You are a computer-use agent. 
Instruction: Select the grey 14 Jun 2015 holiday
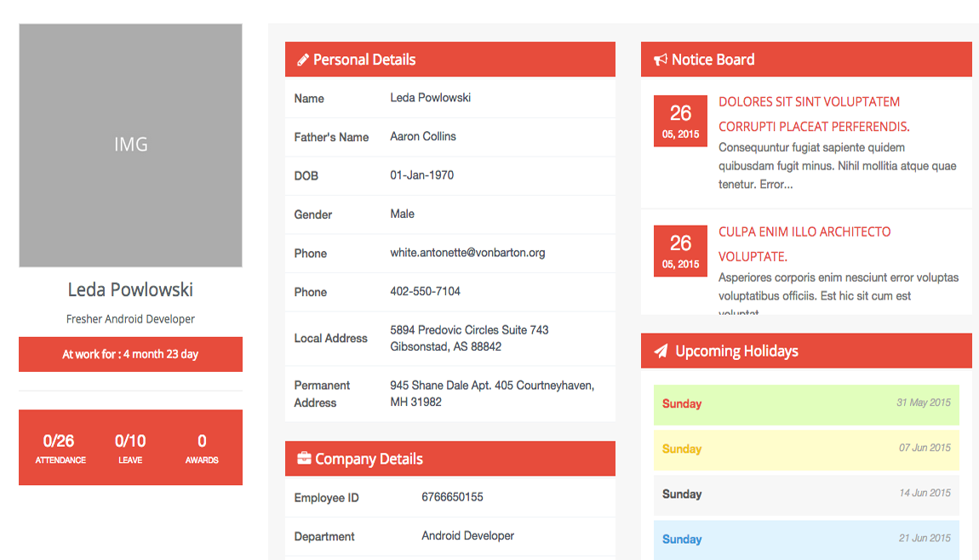pos(805,494)
